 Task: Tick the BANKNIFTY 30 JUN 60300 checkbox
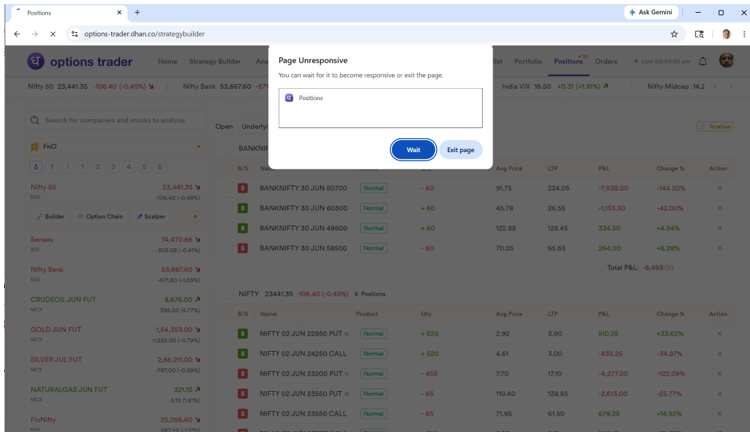pos(228,208)
